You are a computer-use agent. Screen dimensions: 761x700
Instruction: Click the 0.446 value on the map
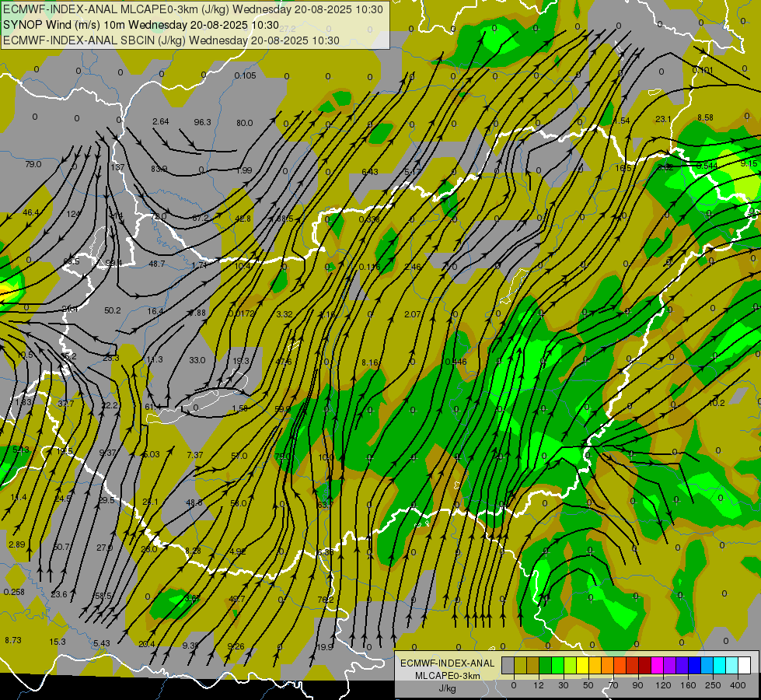click(x=456, y=362)
